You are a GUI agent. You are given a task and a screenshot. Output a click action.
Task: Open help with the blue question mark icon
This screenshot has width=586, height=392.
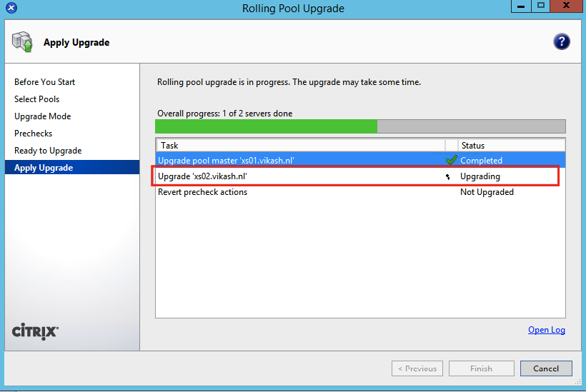[x=561, y=41]
